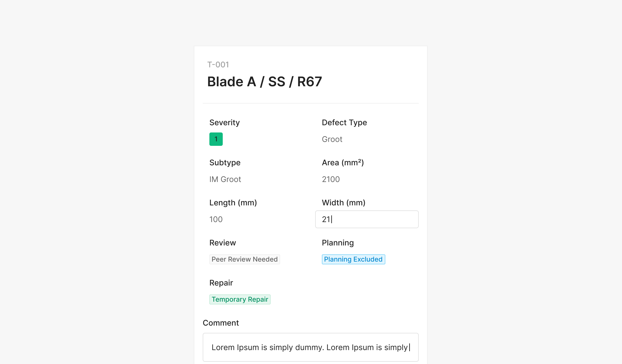622x364 pixels.
Task: Select the Temporary Repair tag
Action: (240, 299)
